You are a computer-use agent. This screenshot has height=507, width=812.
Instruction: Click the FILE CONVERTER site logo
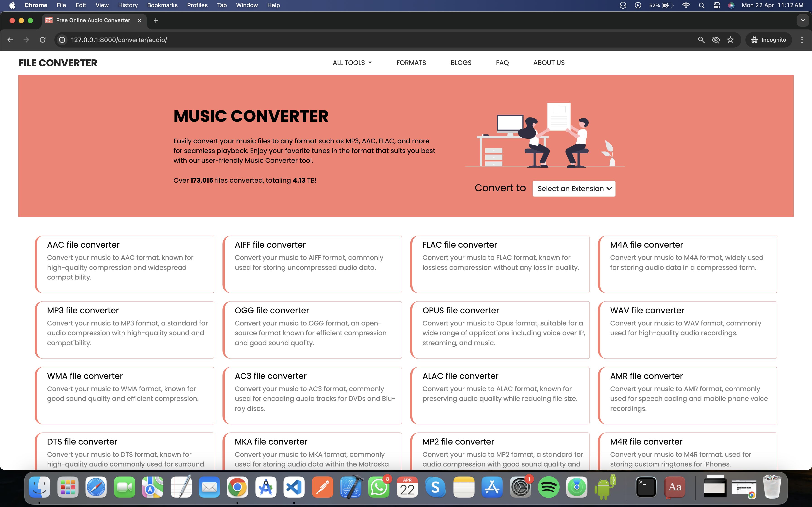(58, 63)
